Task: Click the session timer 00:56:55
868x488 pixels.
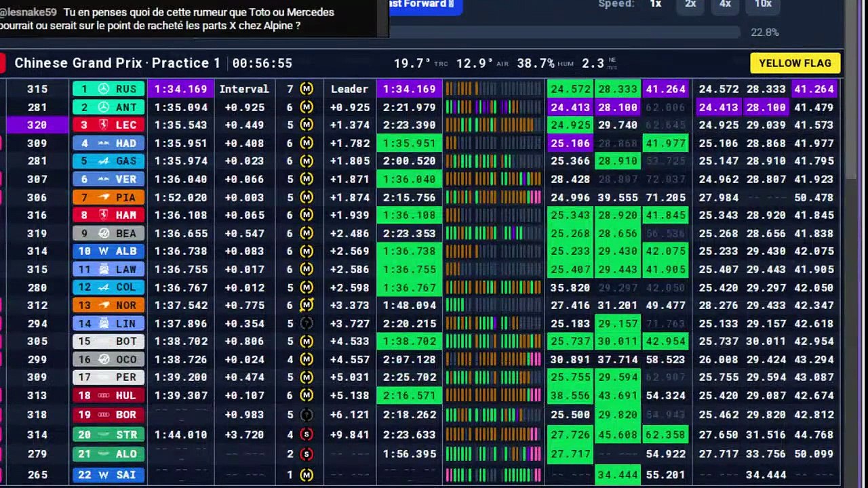Action: (262, 63)
